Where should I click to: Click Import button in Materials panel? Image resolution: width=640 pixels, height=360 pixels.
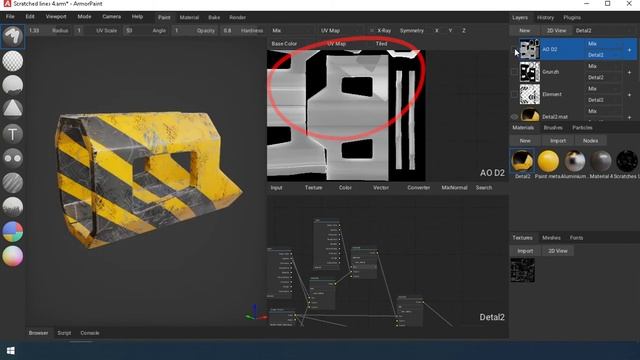pyautogui.click(x=558, y=141)
